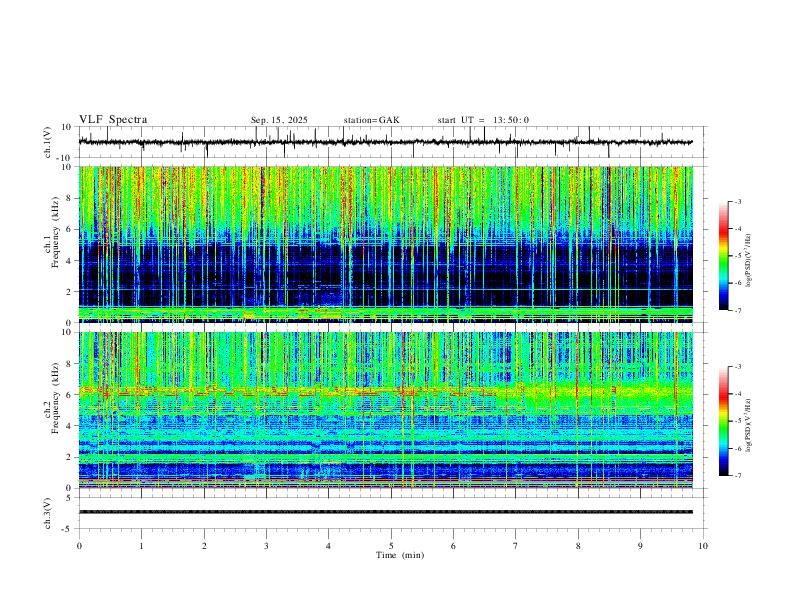
Task: Click the upper PSD color bar
Action: tap(723, 255)
